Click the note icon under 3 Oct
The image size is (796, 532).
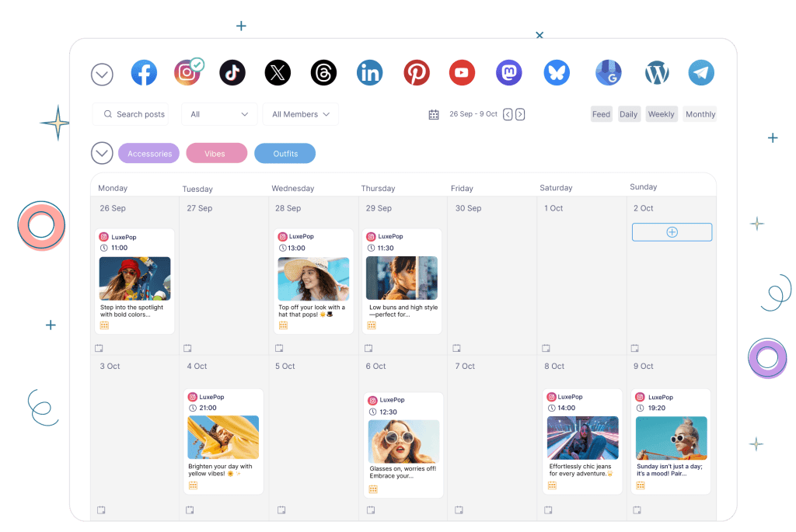point(101,509)
